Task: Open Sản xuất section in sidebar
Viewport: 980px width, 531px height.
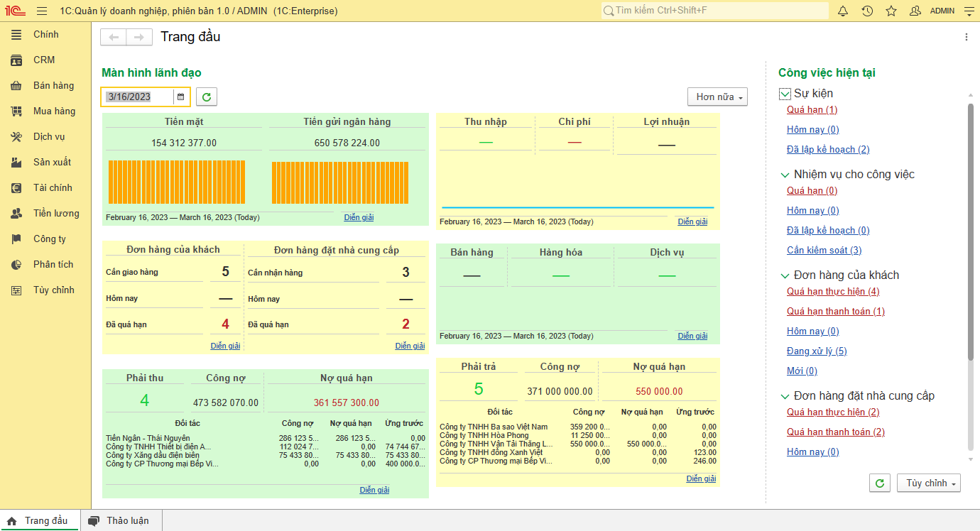Action: click(x=45, y=162)
